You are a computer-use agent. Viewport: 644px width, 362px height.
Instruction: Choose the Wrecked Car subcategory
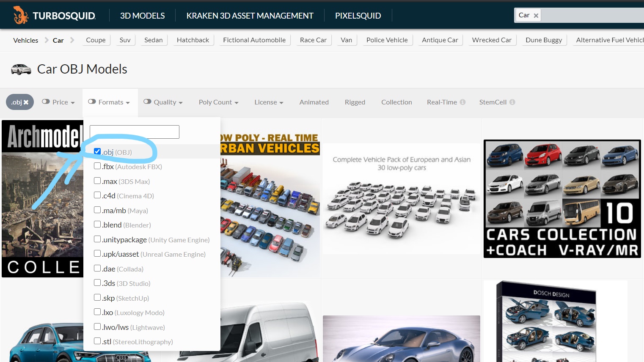click(492, 40)
